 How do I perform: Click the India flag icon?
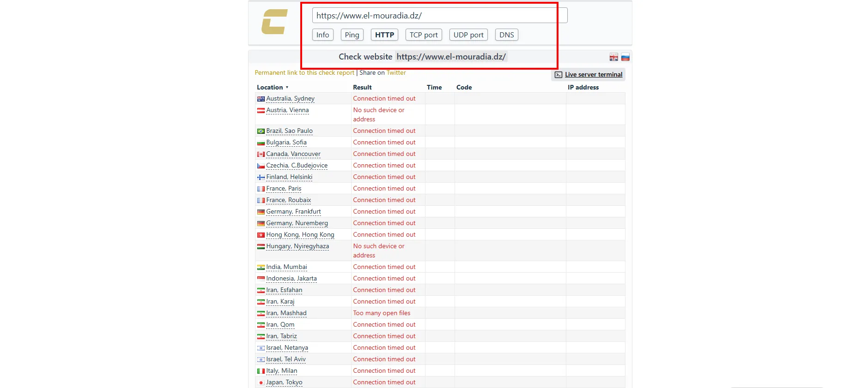point(261,267)
